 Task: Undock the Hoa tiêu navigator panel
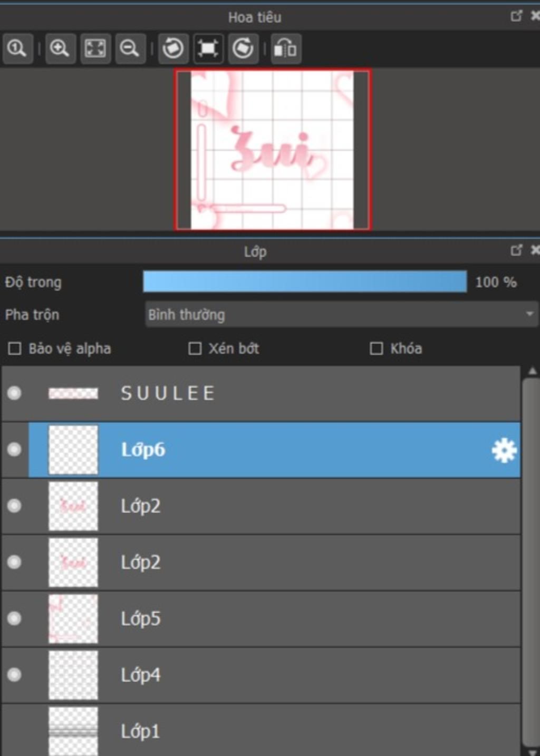[x=516, y=16]
